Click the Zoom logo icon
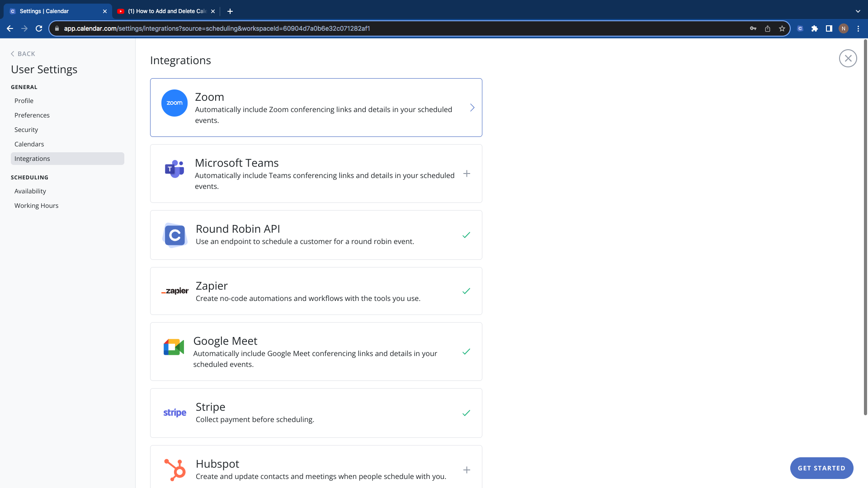The image size is (868, 488). (175, 103)
